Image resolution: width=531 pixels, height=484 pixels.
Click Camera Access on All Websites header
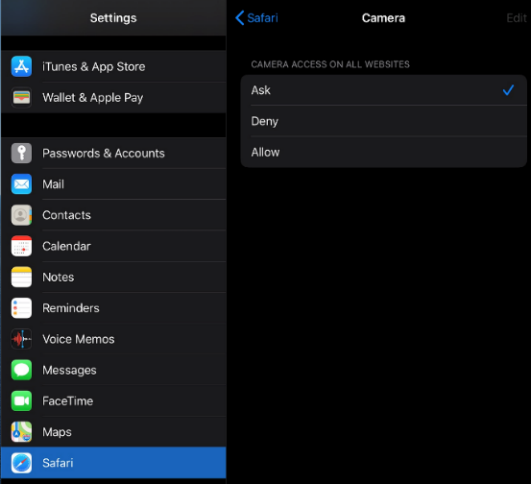pos(330,64)
